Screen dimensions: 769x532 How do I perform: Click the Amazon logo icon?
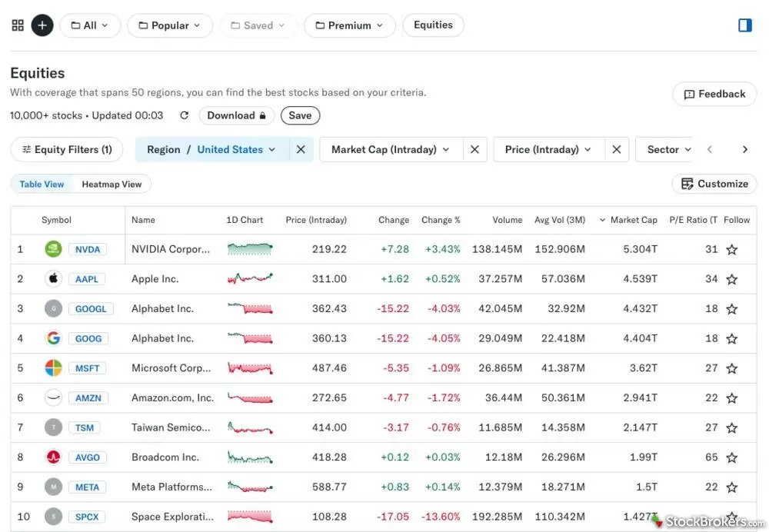point(54,397)
